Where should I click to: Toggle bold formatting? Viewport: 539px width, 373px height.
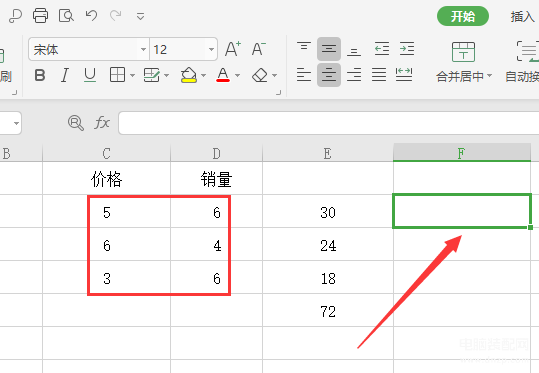(40, 75)
